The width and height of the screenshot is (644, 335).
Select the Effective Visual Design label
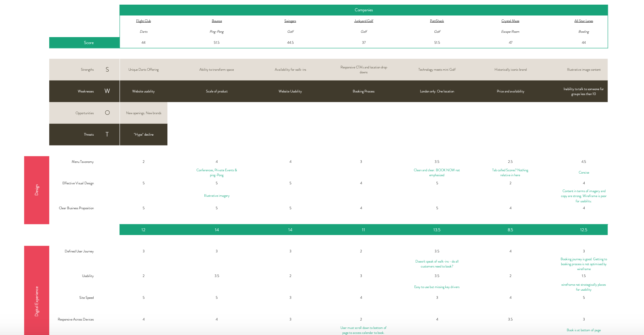tap(78, 183)
